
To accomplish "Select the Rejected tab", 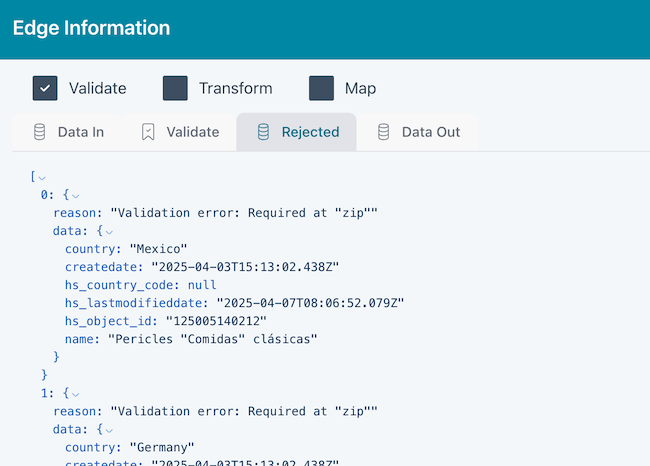I will pos(310,132).
